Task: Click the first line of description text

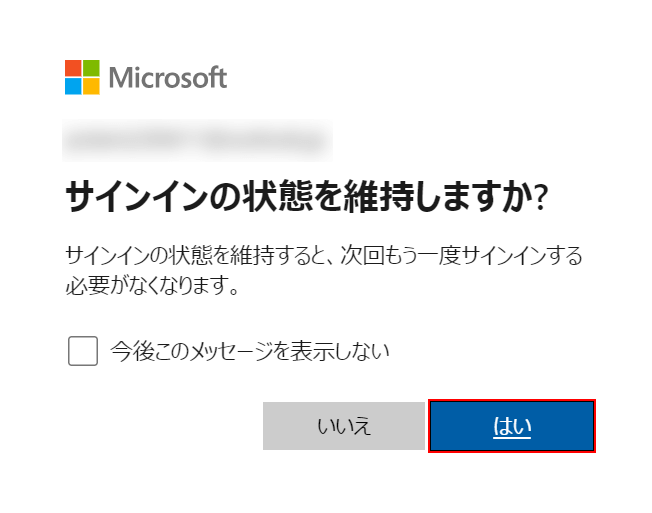Action: [x=324, y=255]
